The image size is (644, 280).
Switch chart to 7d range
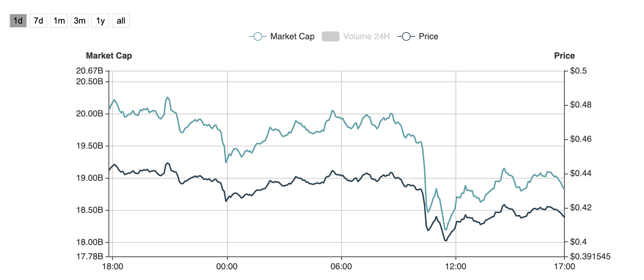click(x=38, y=21)
